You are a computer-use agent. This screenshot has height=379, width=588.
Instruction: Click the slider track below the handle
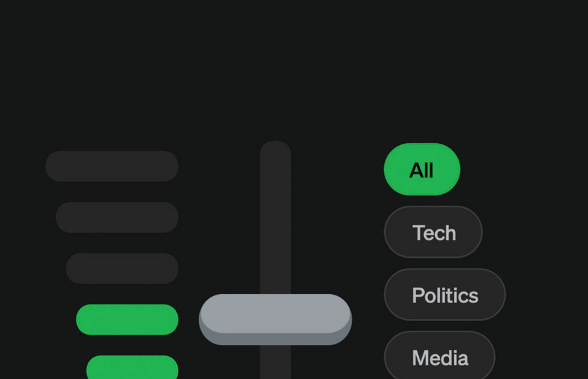point(275,363)
